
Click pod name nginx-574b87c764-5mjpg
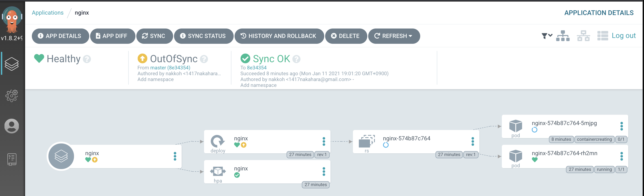564,123
